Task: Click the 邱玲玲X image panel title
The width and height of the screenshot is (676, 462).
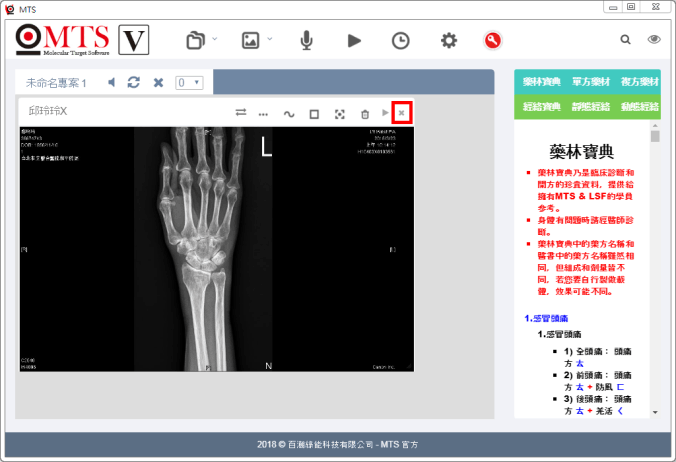Action: (48, 111)
